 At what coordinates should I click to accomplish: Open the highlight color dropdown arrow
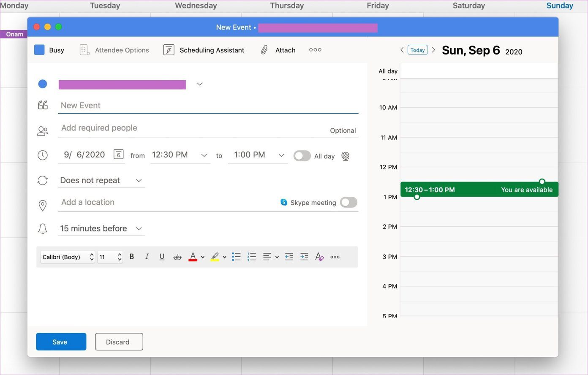(224, 257)
